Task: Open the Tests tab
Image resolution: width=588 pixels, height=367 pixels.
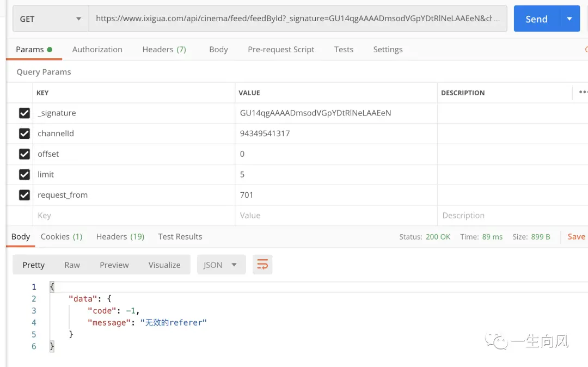Action: click(x=344, y=50)
